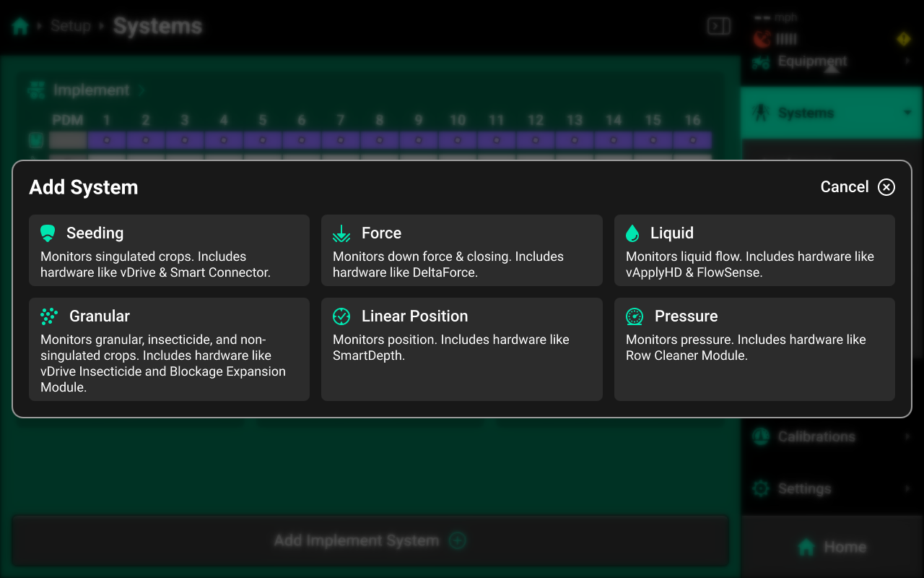Tap the yellow warning diamond indicator

click(903, 39)
